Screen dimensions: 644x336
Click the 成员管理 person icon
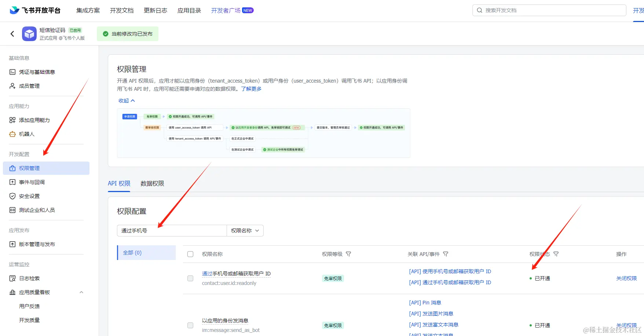coord(12,86)
